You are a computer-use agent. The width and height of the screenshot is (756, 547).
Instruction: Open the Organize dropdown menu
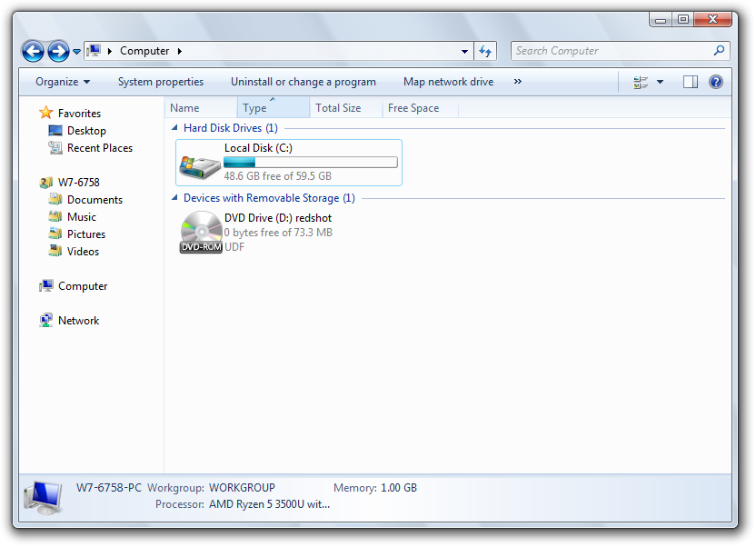[63, 82]
